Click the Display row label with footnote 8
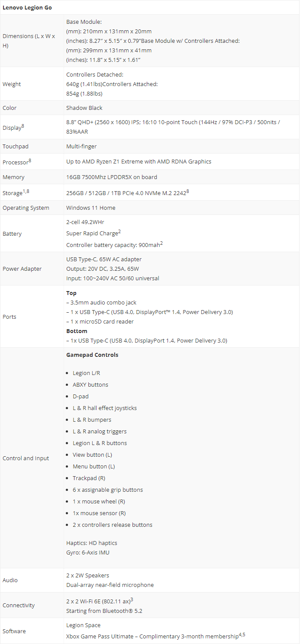300x644 pixels. coord(13,127)
